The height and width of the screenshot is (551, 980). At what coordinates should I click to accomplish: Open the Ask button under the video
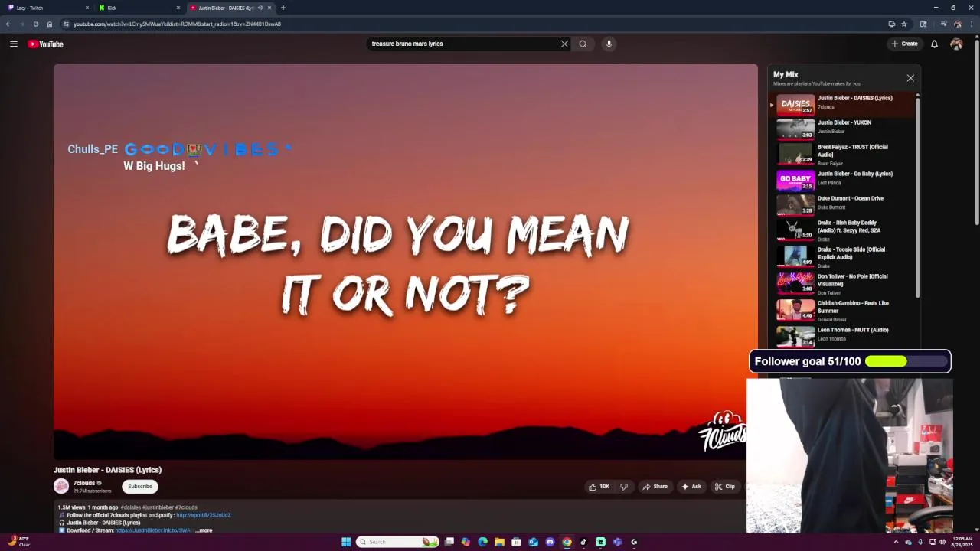691,487
